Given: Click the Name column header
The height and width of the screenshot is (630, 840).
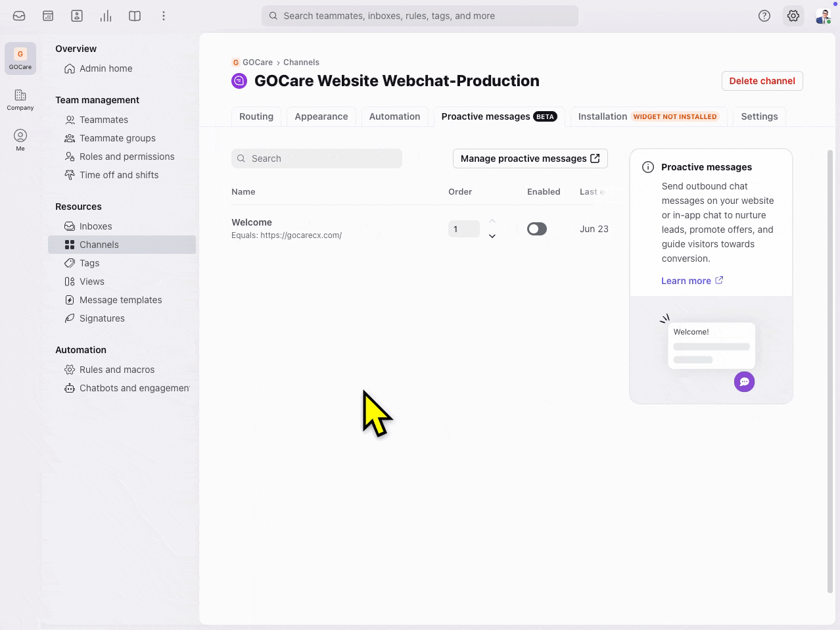Looking at the screenshot, I should tap(243, 192).
